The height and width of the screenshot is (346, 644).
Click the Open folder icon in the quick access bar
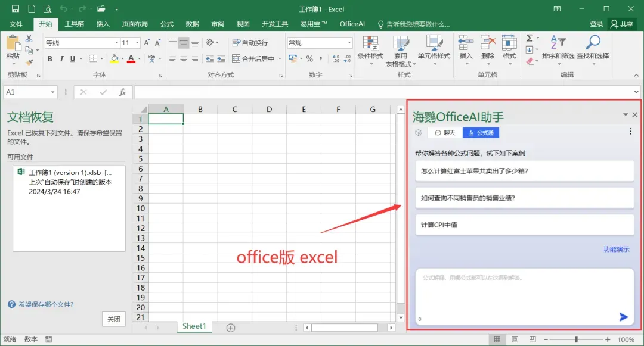(101, 8)
